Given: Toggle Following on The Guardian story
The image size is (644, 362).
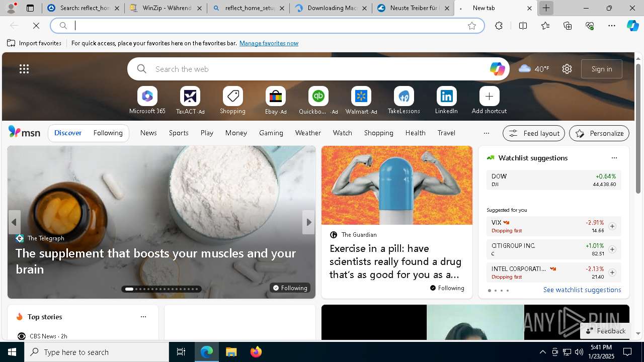Looking at the screenshot, I should (447, 288).
